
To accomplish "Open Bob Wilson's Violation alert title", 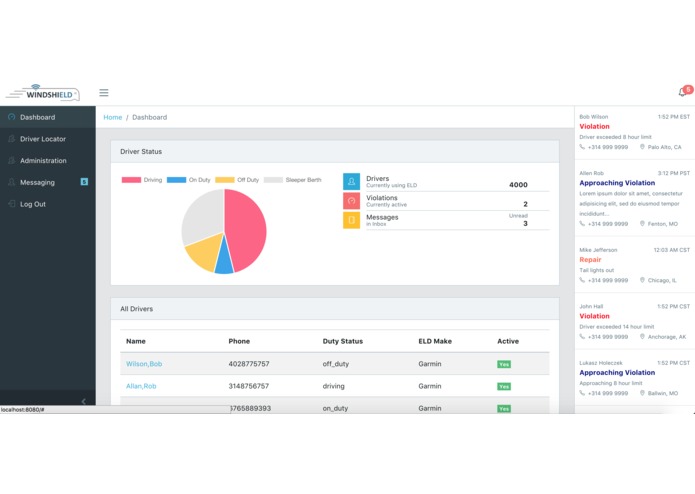I will tap(594, 126).
